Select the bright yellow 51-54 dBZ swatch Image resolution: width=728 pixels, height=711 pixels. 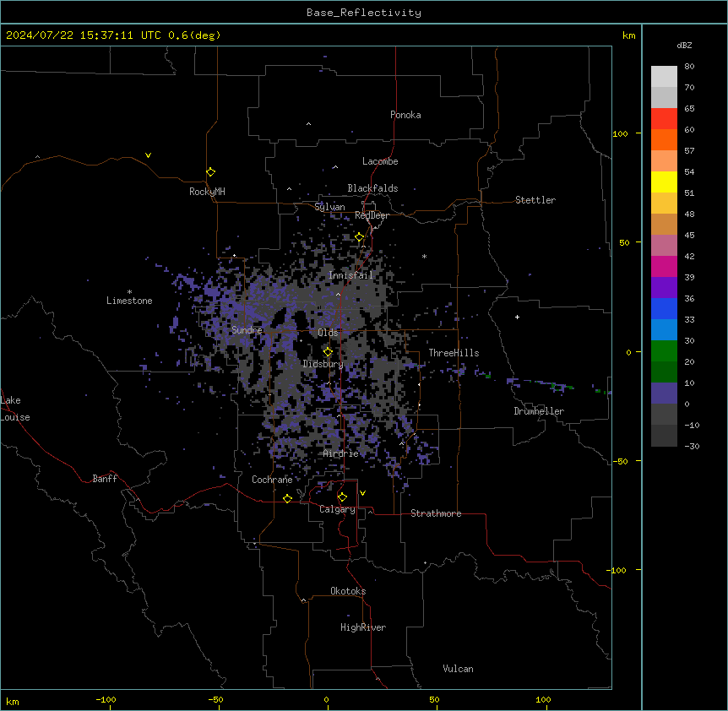(x=664, y=182)
